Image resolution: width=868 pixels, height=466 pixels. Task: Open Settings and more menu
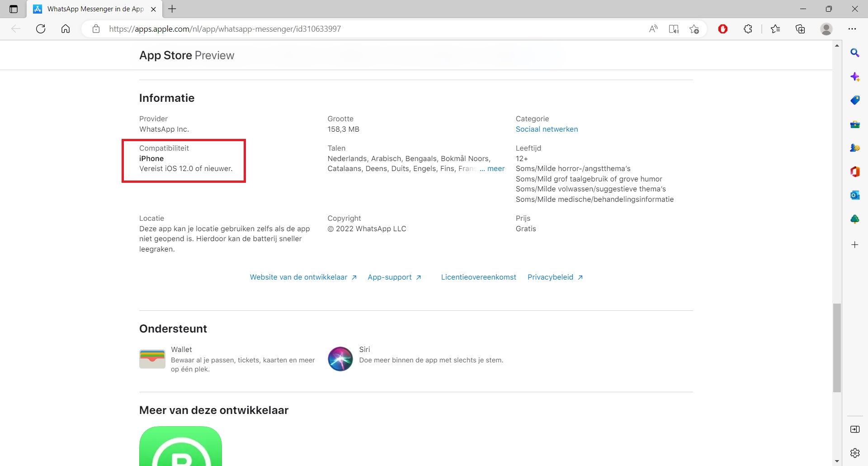click(852, 29)
